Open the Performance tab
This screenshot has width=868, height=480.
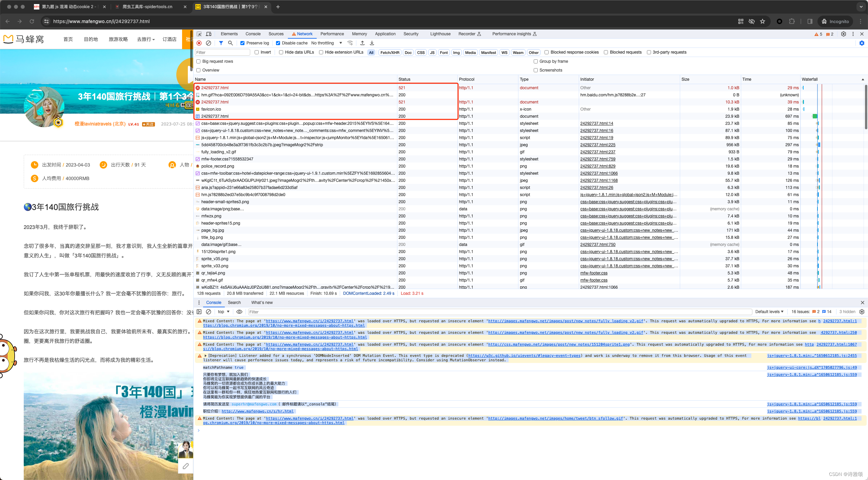(x=332, y=34)
